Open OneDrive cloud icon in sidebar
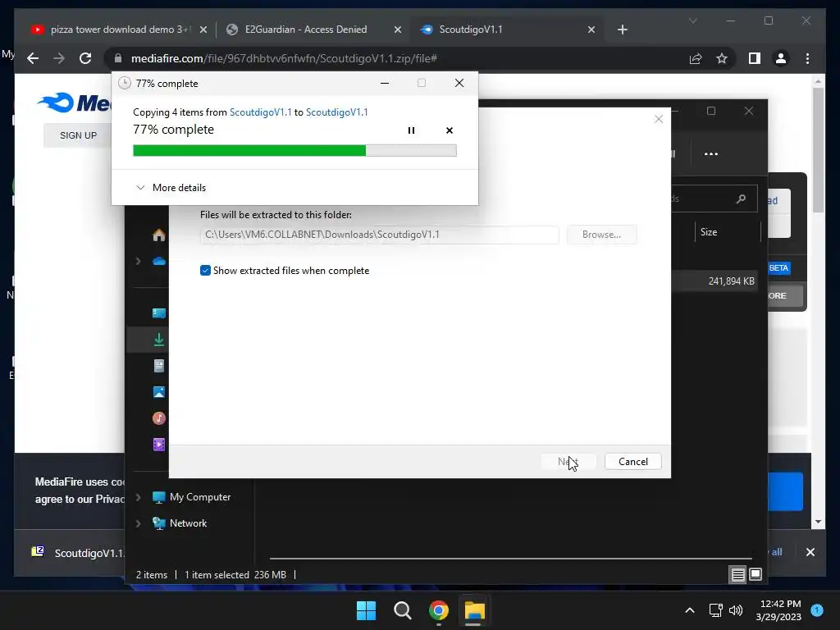 (x=158, y=262)
